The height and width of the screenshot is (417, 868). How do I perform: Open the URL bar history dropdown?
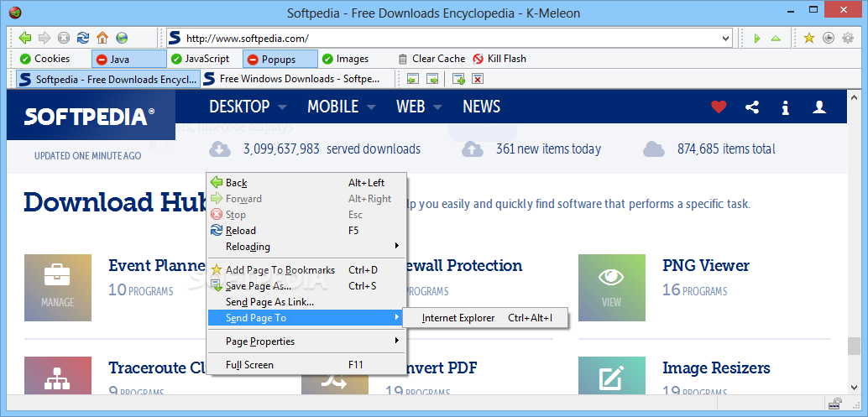click(726, 39)
